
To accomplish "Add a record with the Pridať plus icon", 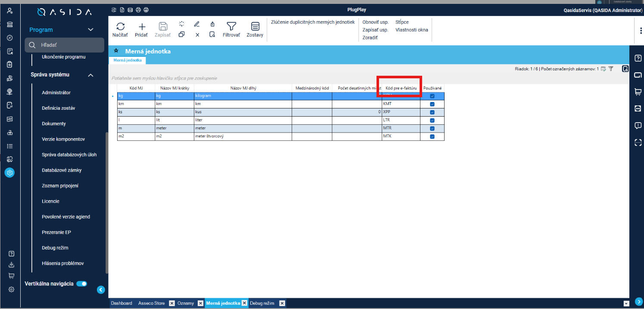I will [x=141, y=26].
